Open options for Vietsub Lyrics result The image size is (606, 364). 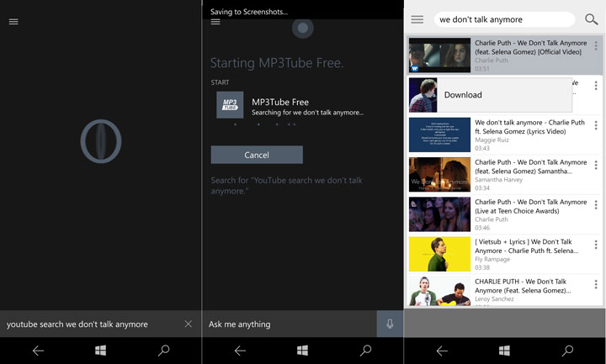pyautogui.click(x=596, y=245)
